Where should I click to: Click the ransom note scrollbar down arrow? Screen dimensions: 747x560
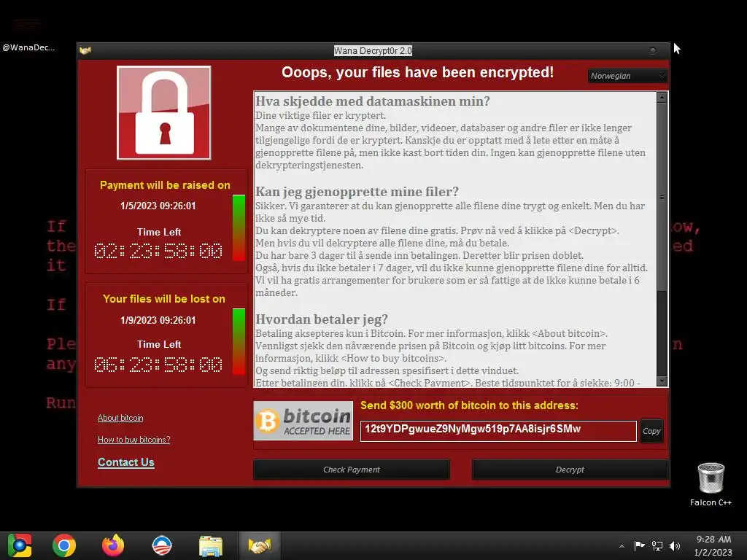tap(662, 381)
